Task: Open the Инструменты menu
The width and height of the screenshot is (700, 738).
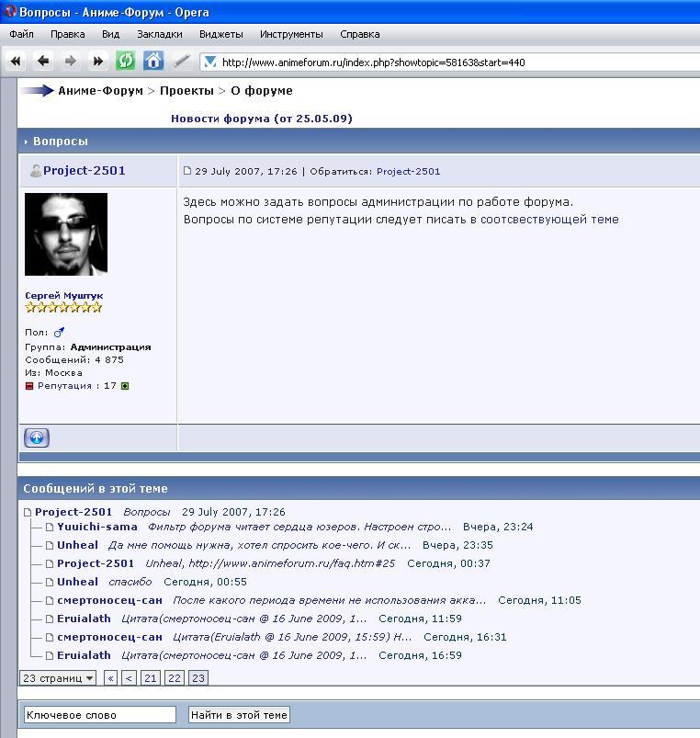Action: click(x=291, y=34)
